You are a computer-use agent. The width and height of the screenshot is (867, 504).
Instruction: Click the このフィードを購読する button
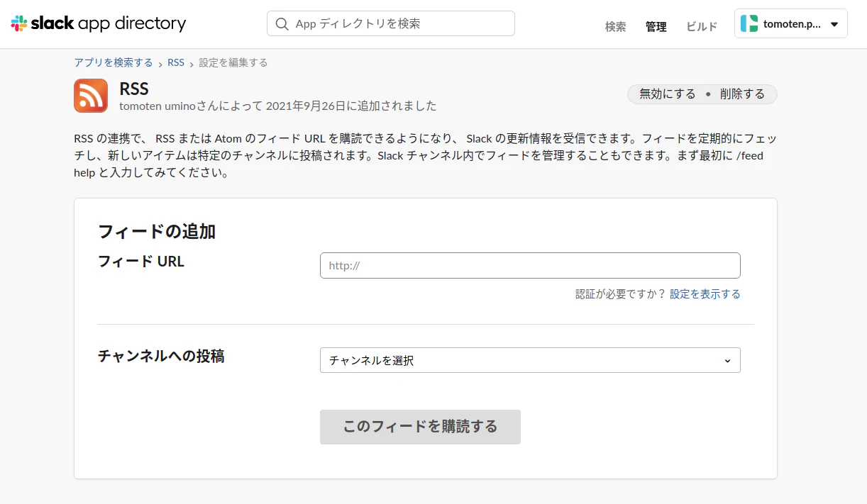point(420,427)
